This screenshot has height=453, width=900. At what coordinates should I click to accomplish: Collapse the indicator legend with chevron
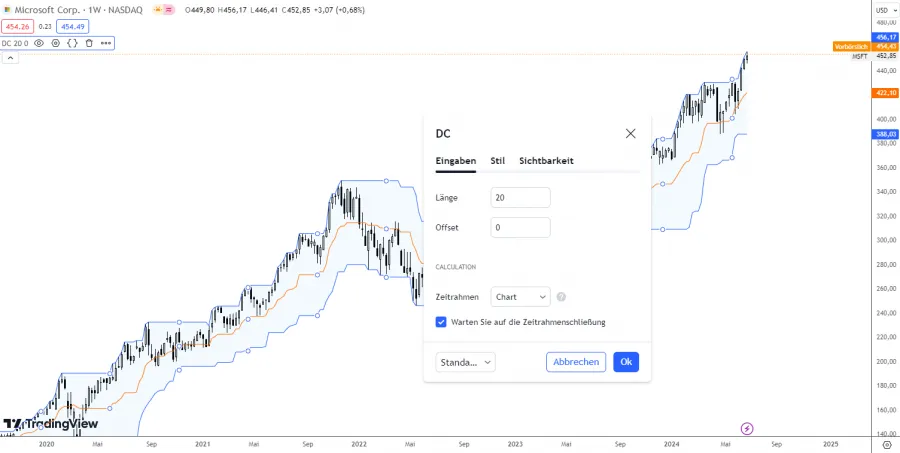tap(10, 58)
